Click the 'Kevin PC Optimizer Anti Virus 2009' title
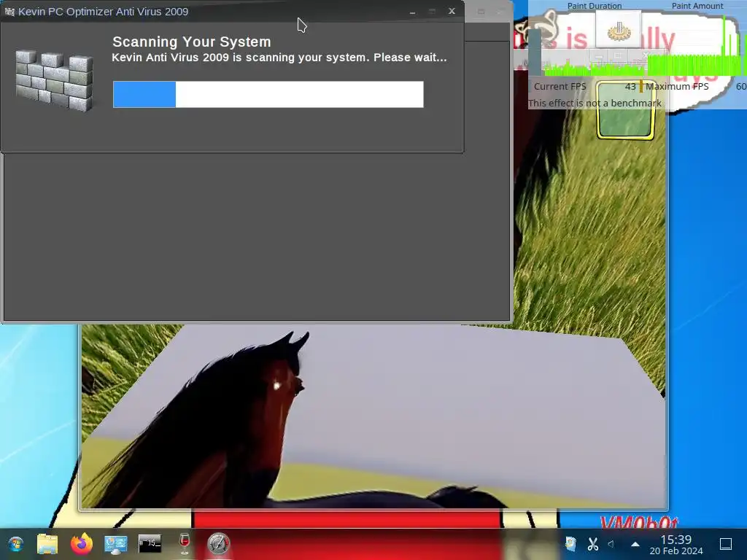The height and width of the screenshot is (560, 747). tap(103, 12)
